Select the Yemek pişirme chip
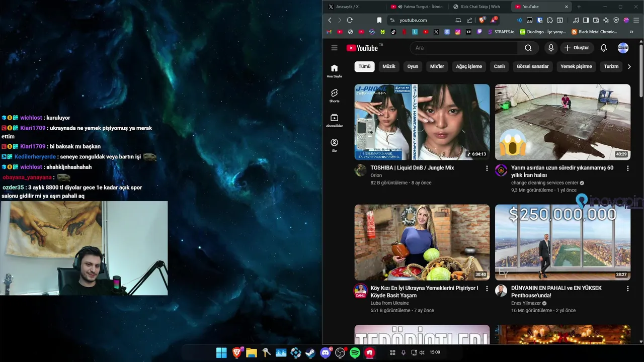The width and height of the screenshot is (644, 362). (x=576, y=66)
